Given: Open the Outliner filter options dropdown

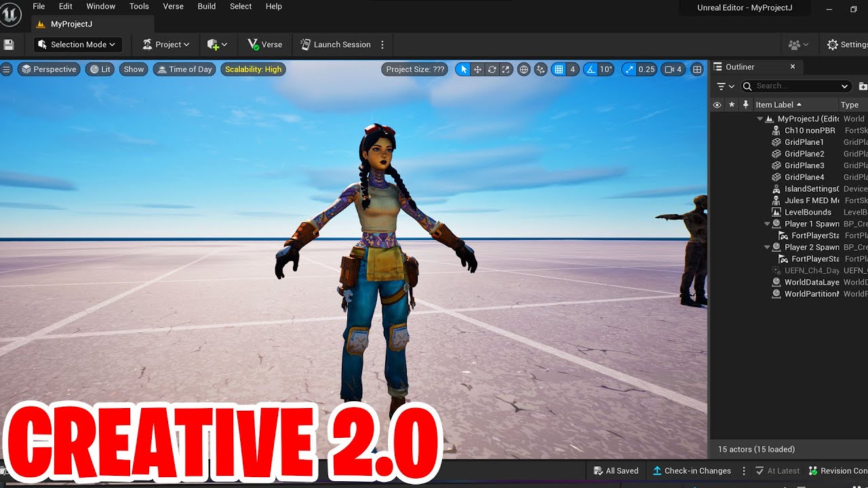Looking at the screenshot, I should click(x=726, y=86).
